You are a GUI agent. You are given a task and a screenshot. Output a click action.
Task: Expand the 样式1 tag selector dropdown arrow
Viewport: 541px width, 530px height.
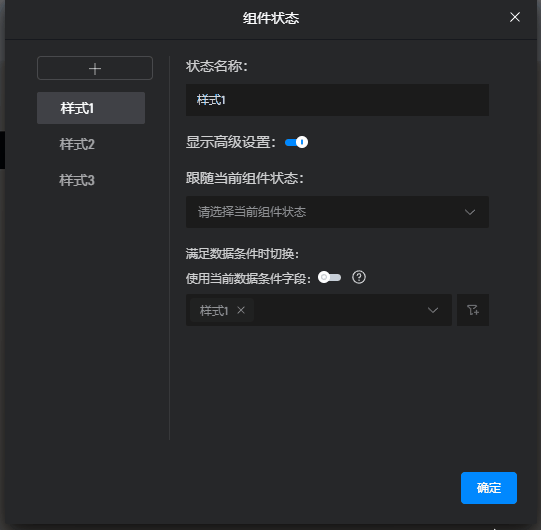pos(433,310)
